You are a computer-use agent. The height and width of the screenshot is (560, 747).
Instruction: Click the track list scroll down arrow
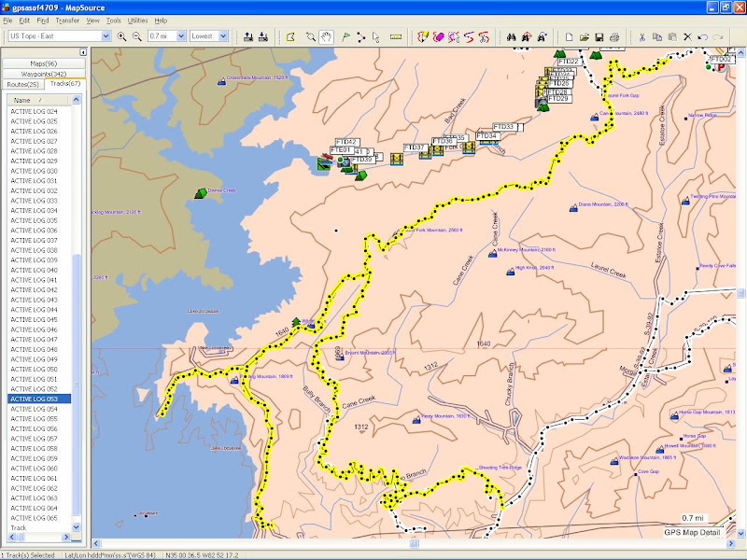tap(77, 527)
